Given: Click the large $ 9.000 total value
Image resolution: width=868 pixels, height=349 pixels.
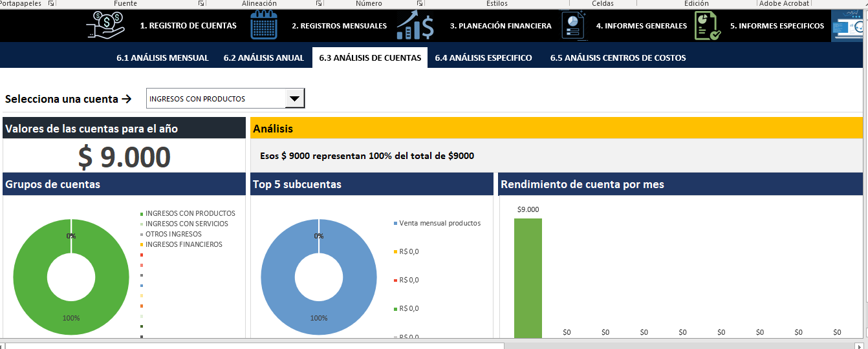Looking at the screenshot, I should (124, 157).
